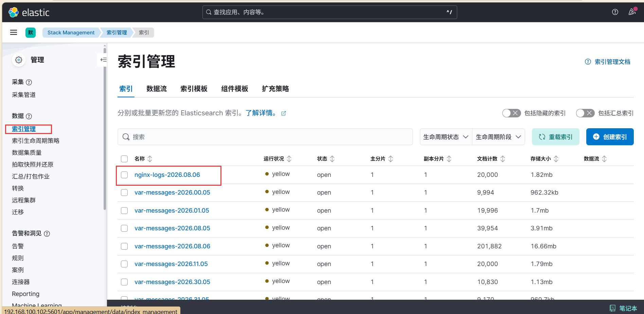The image size is (644, 314).
Task: Open the help question mark icon in header
Action: tap(615, 12)
